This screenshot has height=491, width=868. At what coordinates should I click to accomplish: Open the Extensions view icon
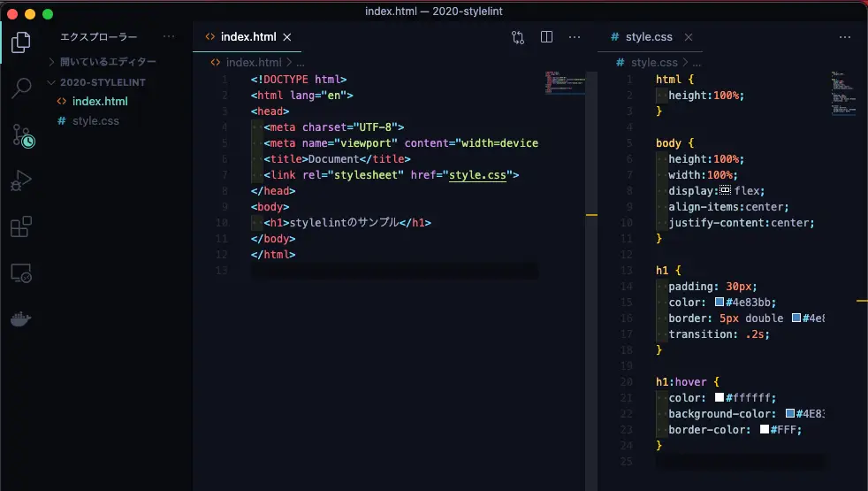[x=21, y=227]
